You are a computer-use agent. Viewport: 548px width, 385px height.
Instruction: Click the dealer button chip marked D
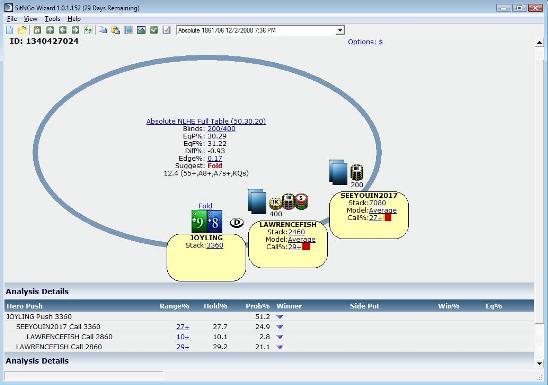237,223
